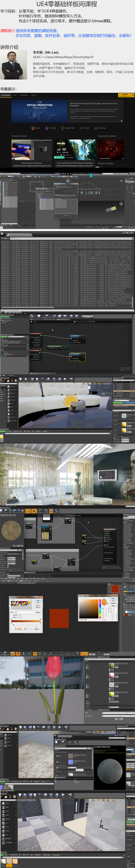Open the Forums link
135x868 pixels.
pos(86,128)
